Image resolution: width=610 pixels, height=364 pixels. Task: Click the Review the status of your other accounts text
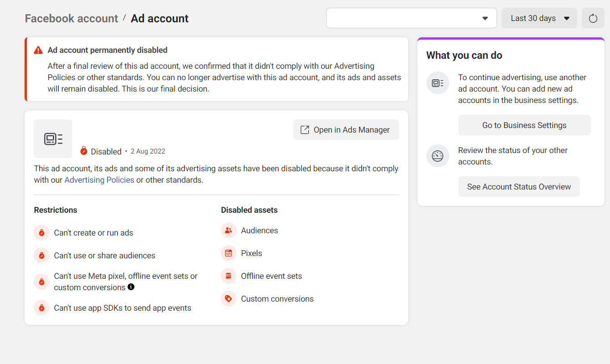tap(513, 156)
